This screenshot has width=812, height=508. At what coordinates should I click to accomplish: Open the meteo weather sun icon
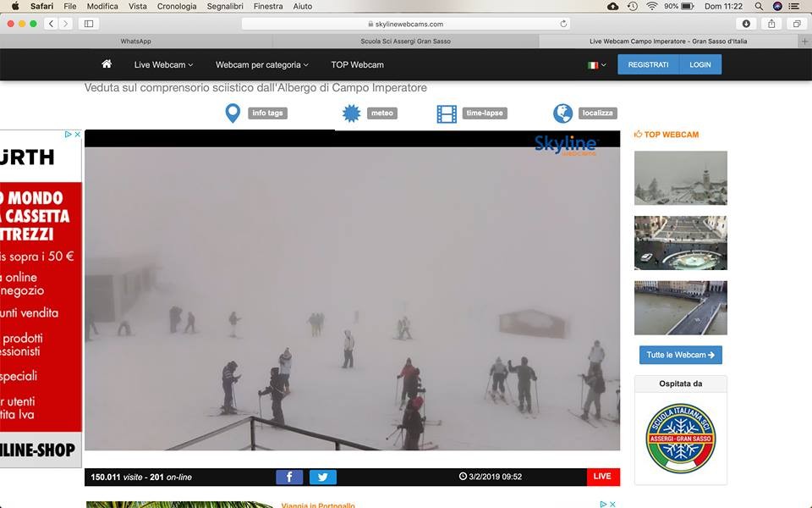click(x=351, y=113)
